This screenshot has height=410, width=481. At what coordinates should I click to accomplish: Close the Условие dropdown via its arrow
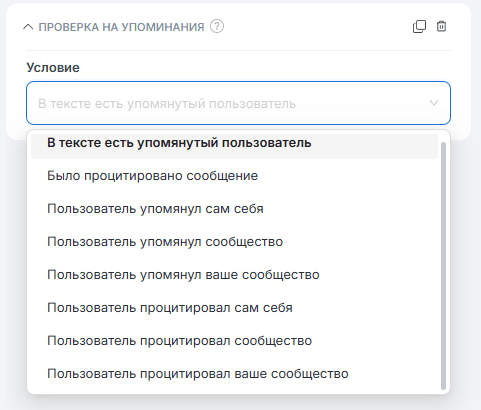[x=434, y=103]
